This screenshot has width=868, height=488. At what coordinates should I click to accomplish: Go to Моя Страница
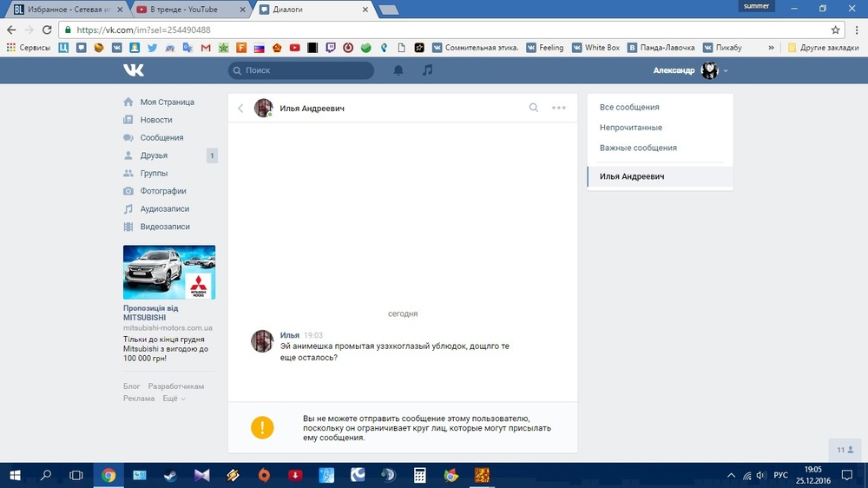tap(167, 102)
